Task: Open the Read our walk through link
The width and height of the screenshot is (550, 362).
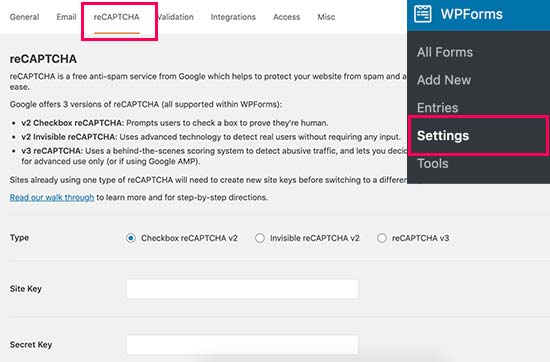Action: click(52, 197)
